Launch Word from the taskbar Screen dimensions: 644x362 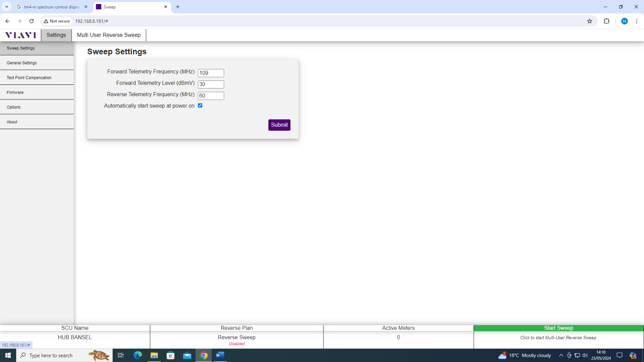[x=220, y=355]
